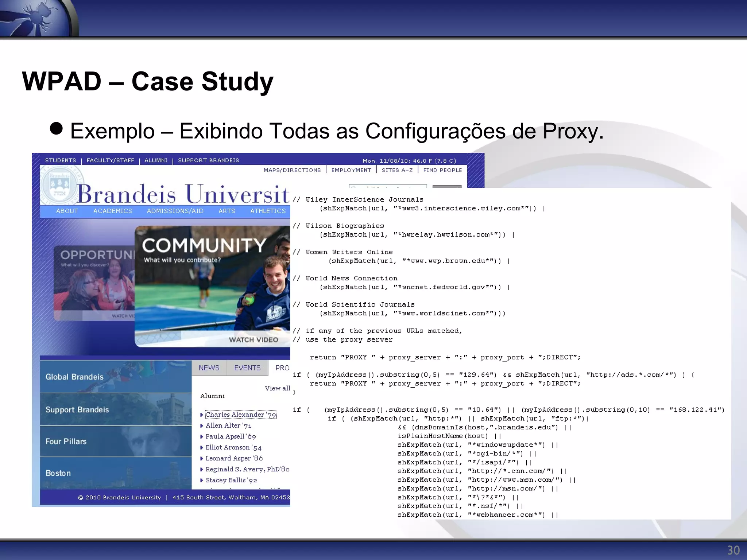Open SITES A-Z link
The image size is (747, 560).
click(x=397, y=170)
